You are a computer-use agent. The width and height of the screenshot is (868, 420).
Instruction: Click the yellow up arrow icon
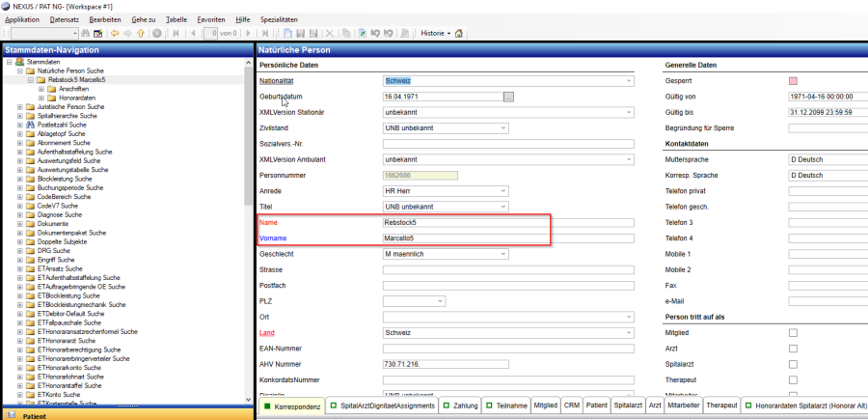coord(141,33)
